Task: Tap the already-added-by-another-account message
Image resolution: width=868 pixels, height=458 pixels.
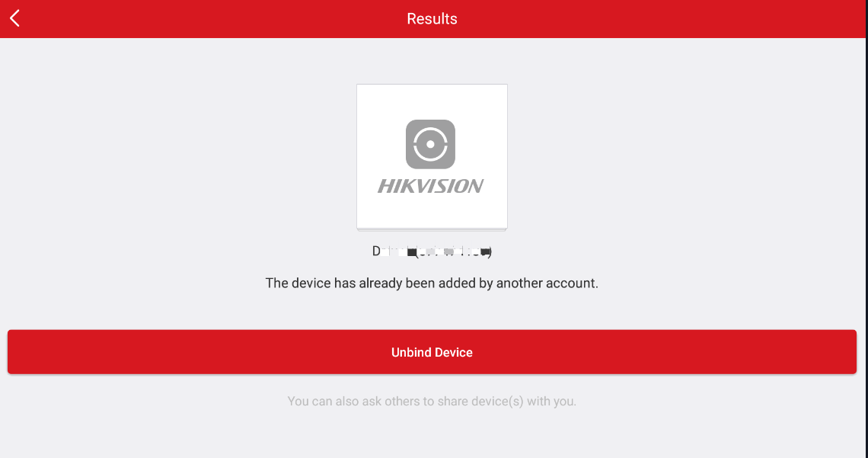Action: pos(432,283)
